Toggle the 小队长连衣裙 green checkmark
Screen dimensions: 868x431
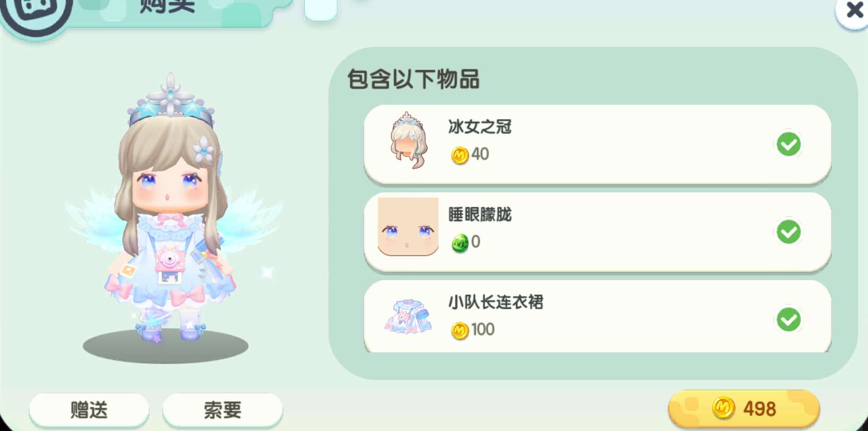tap(788, 319)
